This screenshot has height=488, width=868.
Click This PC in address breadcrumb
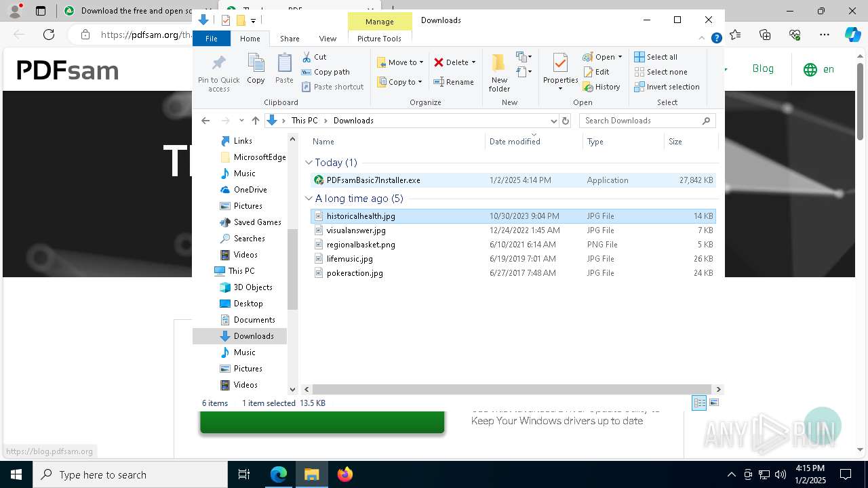304,121
